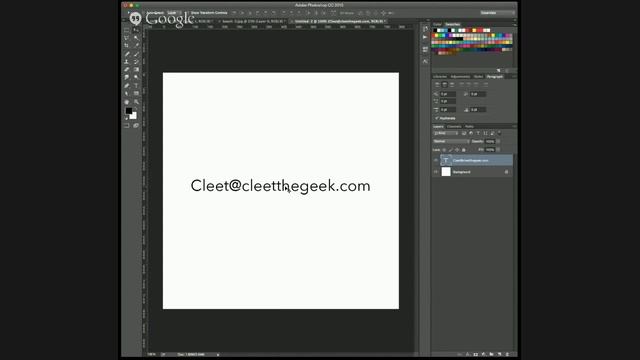This screenshot has width=640, height=360.
Task: Open the Normal blend mode dropdown
Action: click(451, 141)
